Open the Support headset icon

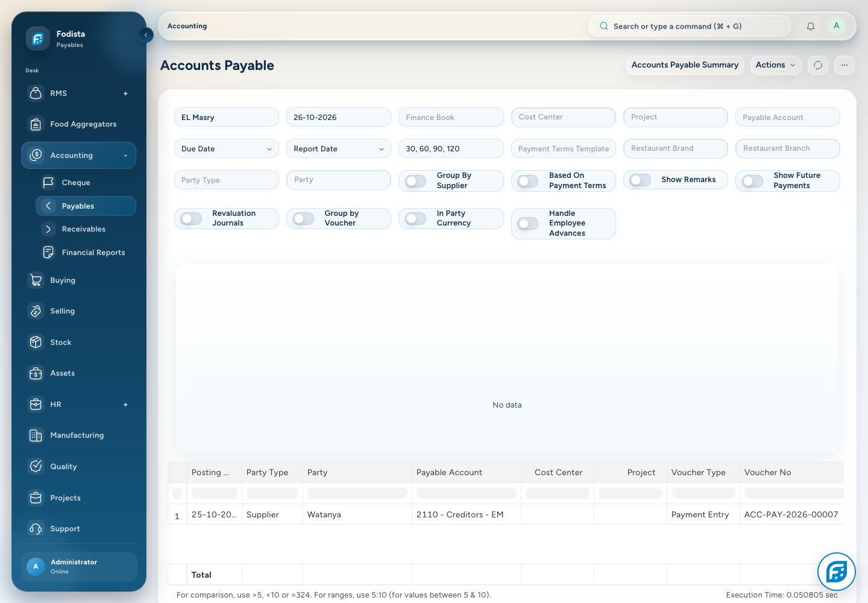(x=36, y=529)
